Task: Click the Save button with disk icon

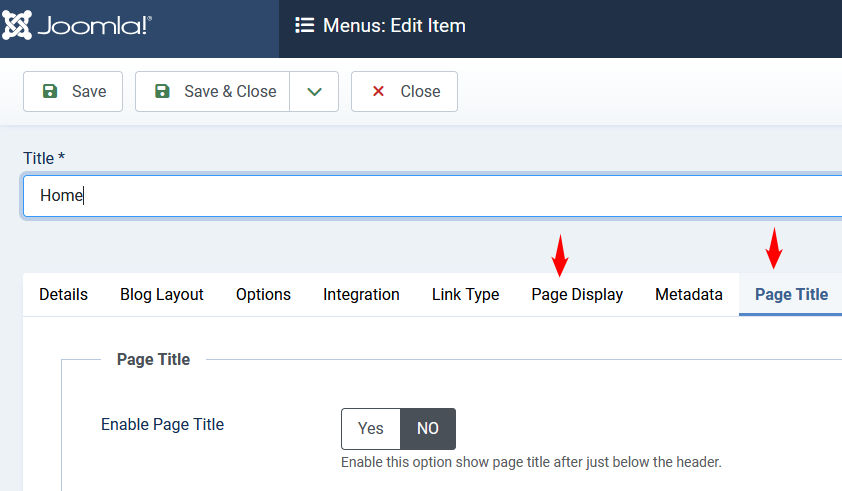Action: pyautogui.click(x=73, y=91)
